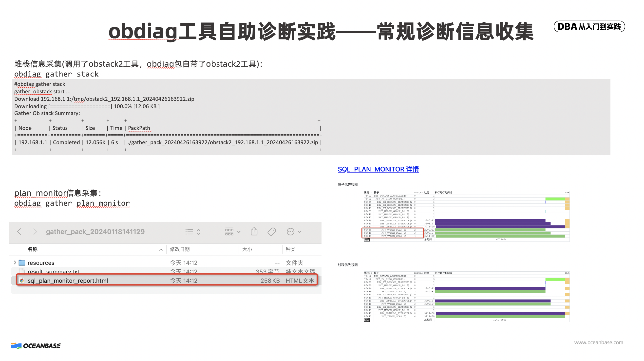Click the Tags icon in Finder toolbar
The height and width of the screenshot is (361, 644).
(271, 232)
